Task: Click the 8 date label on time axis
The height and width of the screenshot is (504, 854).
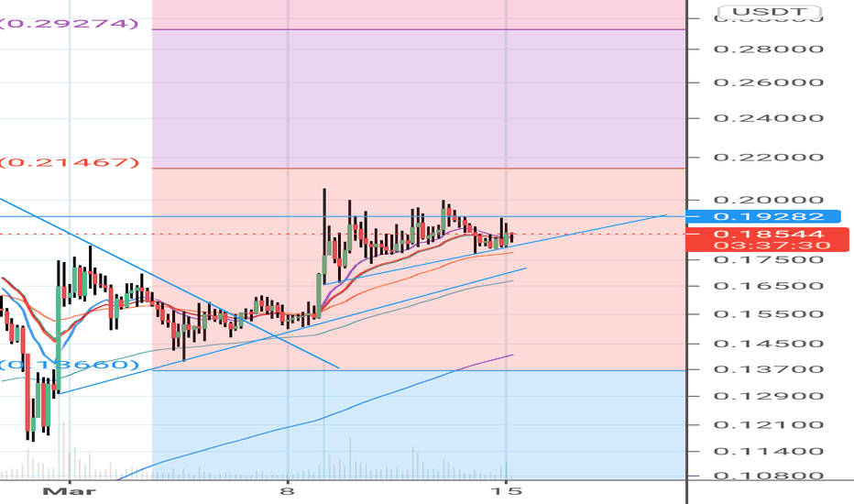Action: (287, 491)
